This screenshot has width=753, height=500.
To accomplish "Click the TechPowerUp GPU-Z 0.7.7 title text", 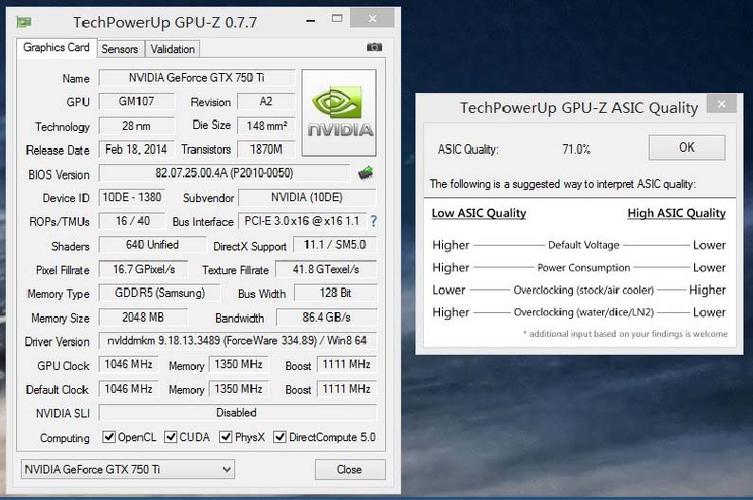I will coord(165,23).
